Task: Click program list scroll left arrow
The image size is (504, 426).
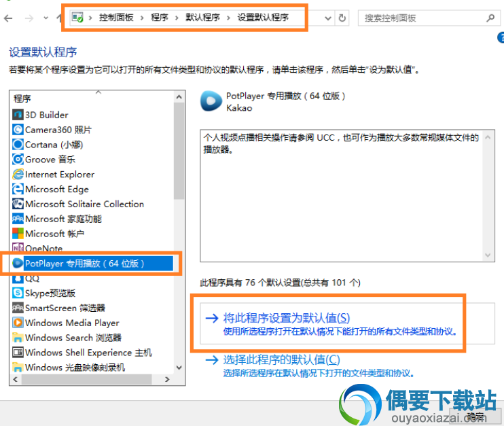Action: coord(15,379)
